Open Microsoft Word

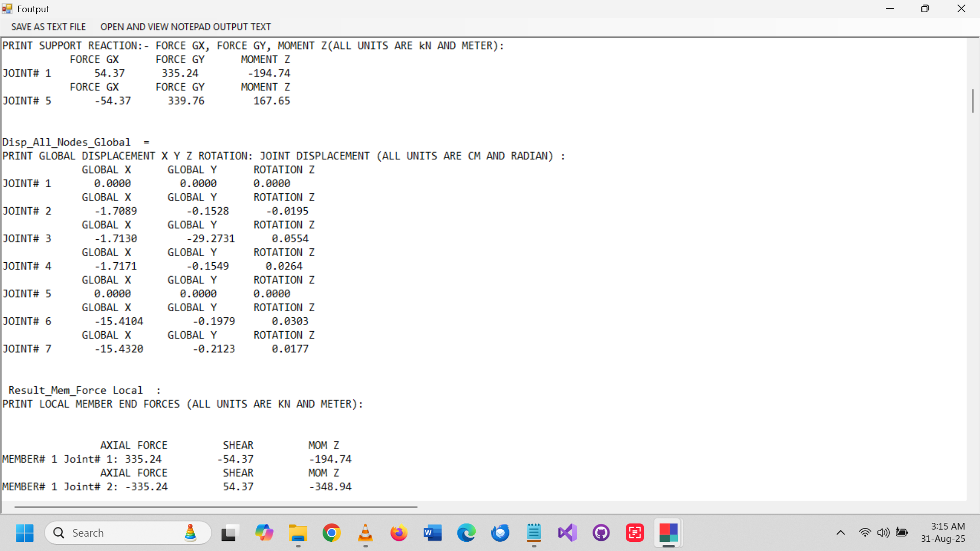pyautogui.click(x=432, y=533)
